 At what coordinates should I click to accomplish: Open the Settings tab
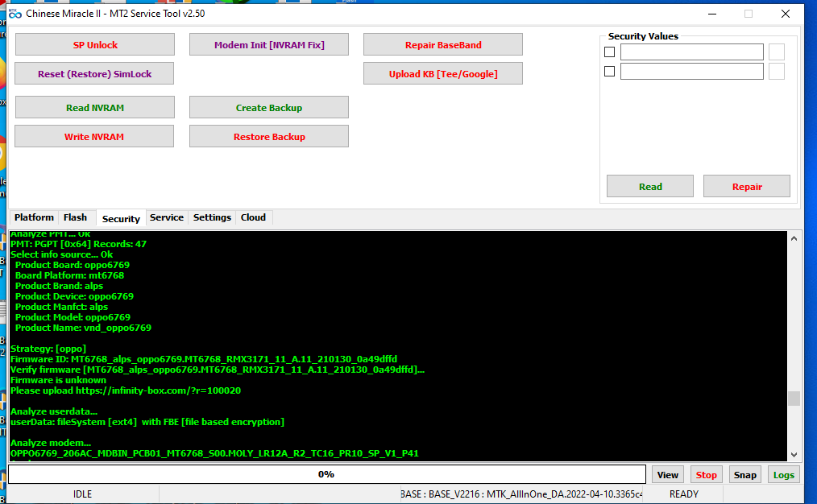coord(212,217)
